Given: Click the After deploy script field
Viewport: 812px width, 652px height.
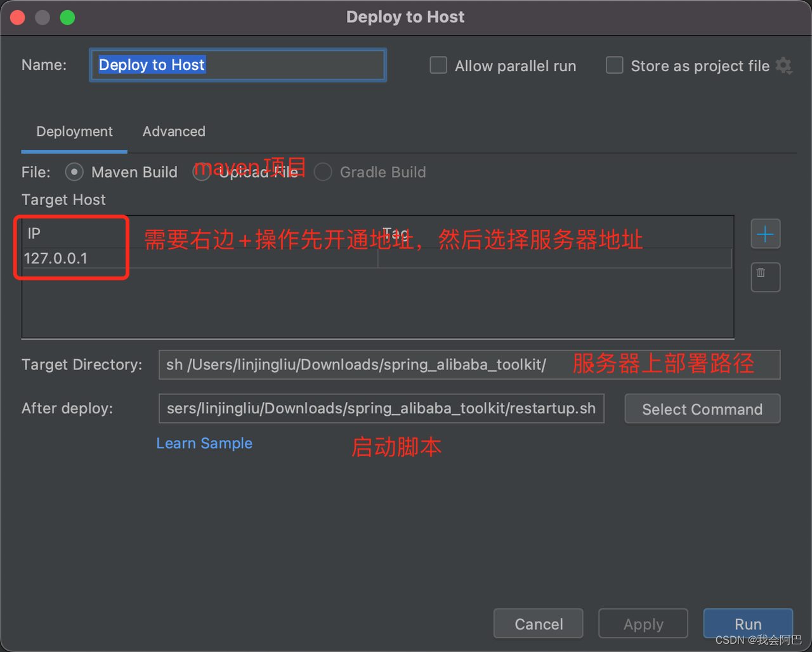Looking at the screenshot, I should click(x=381, y=408).
